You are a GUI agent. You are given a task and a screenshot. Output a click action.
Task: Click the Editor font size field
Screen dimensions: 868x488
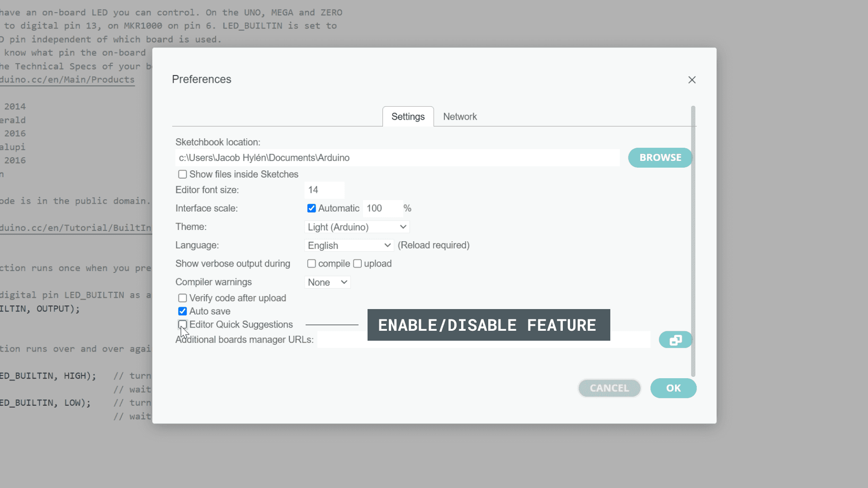(324, 190)
